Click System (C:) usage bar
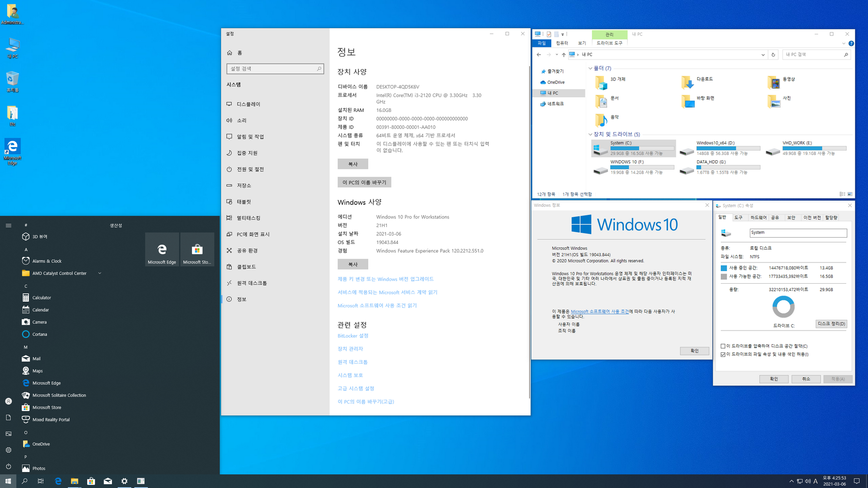 (x=642, y=148)
